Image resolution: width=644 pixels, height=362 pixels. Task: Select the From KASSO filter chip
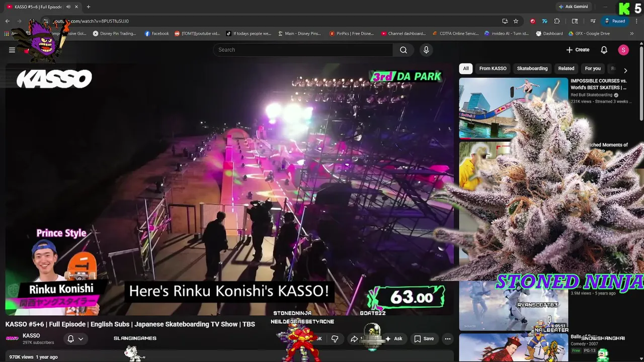coord(493,68)
